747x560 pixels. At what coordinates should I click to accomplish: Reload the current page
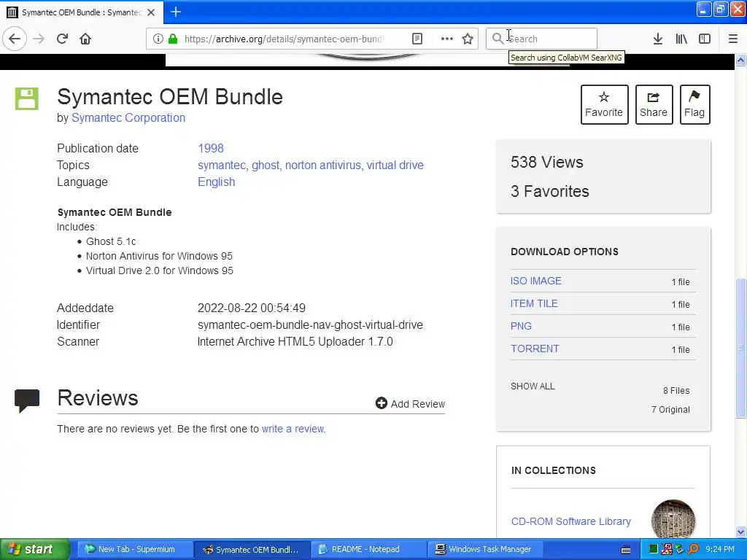coord(63,39)
